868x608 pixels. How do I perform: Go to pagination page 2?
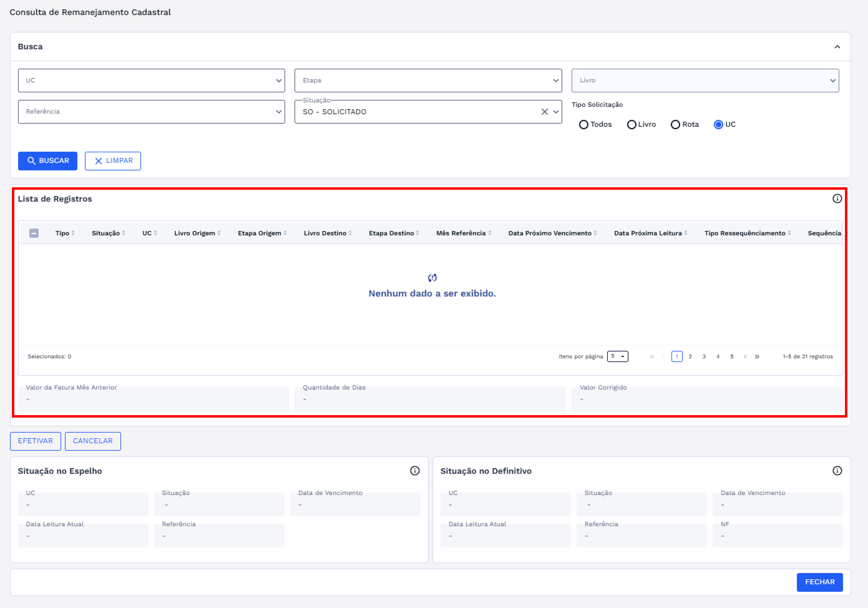pyautogui.click(x=690, y=356)
